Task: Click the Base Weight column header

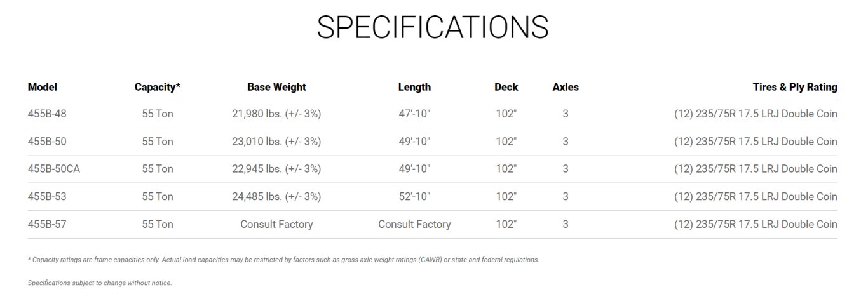Action: point(276,87)
